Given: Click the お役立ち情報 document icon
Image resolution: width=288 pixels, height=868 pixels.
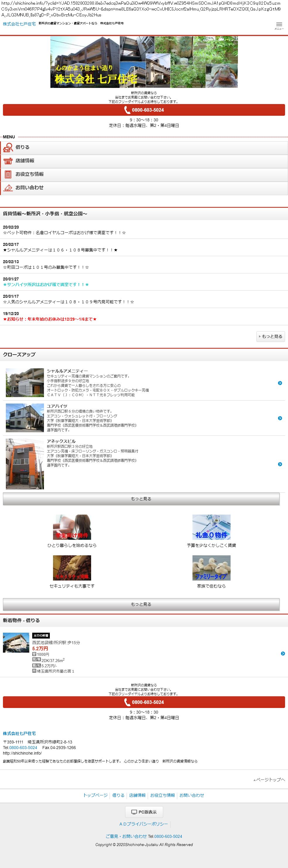Looking at the screenshot, I should 8,175.
